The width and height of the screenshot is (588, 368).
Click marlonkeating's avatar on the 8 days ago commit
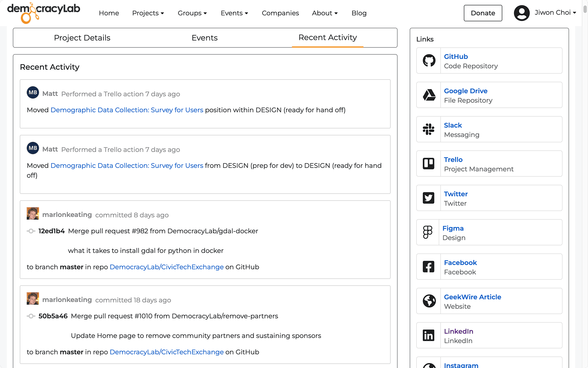click(33, 214)
